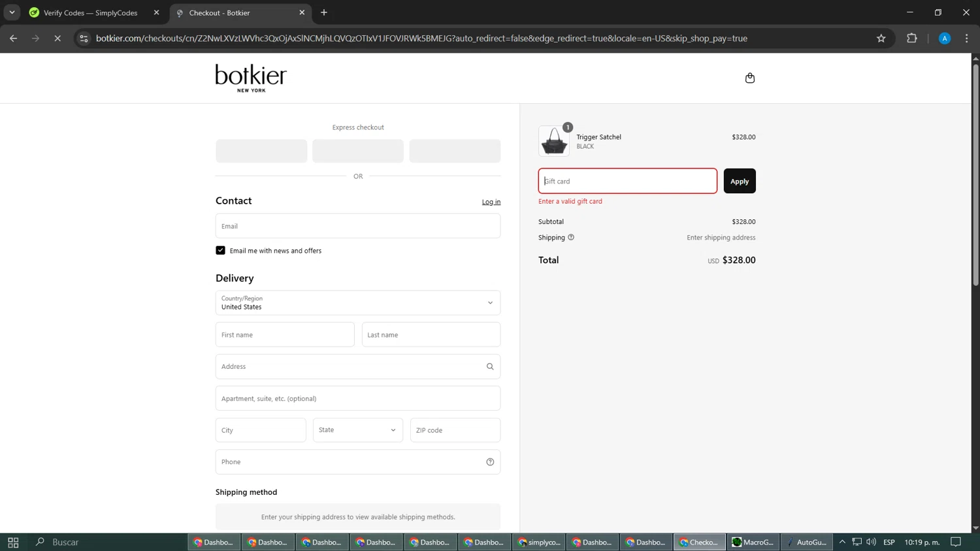The height and width of the screenshot is (551, 980).
Task: Switch to Verify Codes — SimplyCodes tab
Action: (90, 12)
